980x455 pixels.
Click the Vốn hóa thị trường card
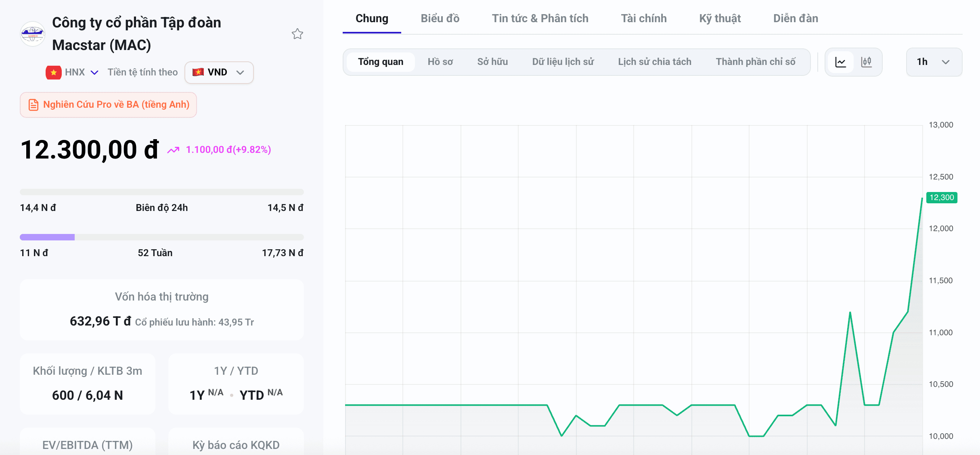(162, 310)
